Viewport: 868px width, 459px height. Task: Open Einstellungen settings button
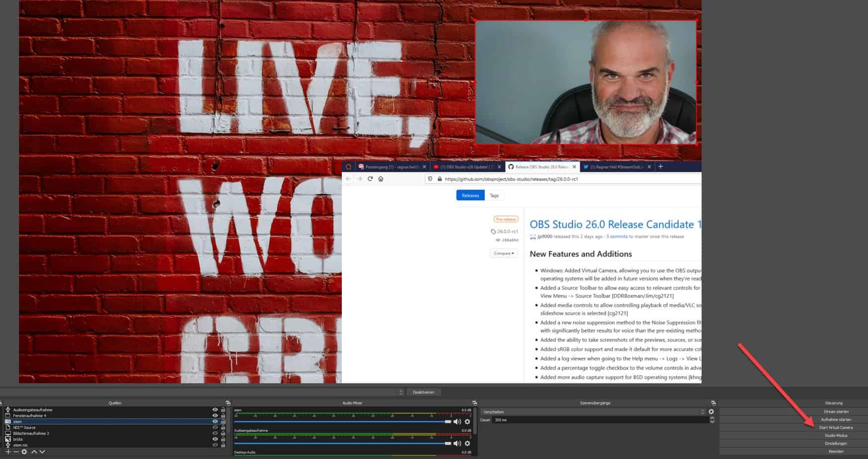click(x=793, y=443)
